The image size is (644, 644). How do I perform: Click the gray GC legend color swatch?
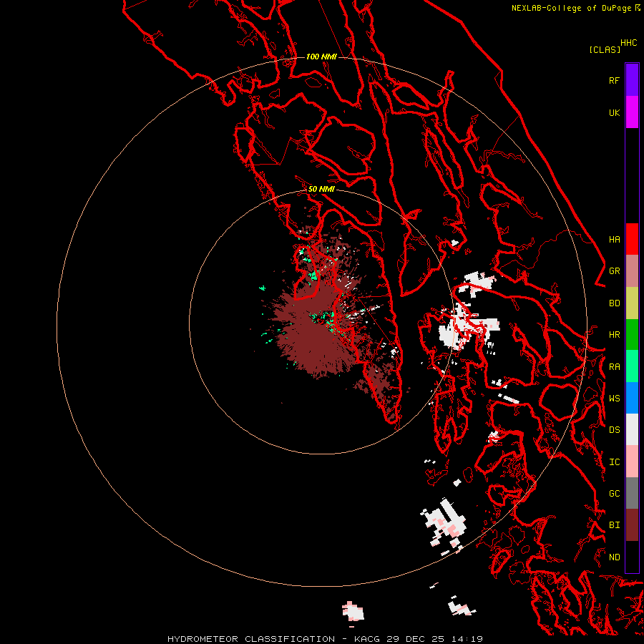[632, 493]
